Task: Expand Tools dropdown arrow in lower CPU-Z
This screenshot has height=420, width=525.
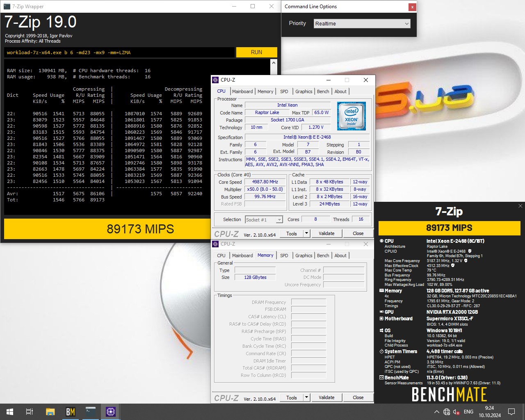Action: [306, 397]
